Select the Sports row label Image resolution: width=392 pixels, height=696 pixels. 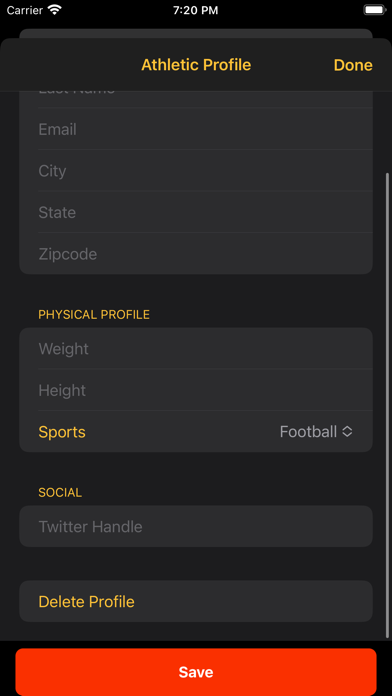tap(62, 432)
